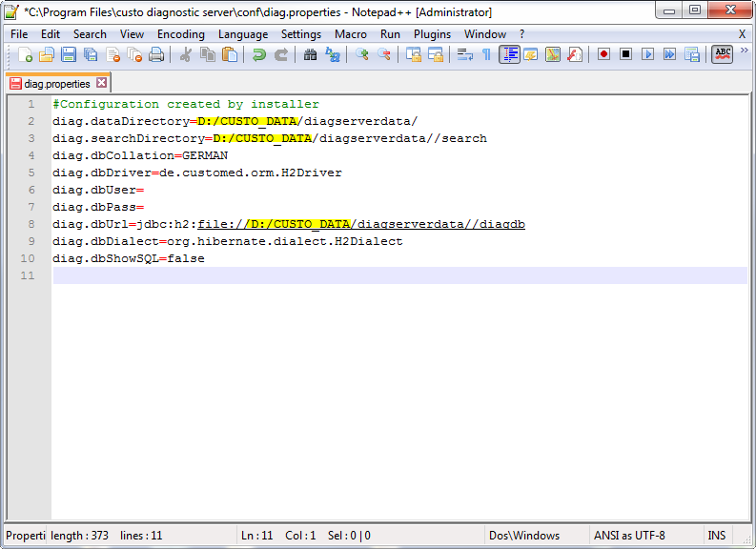Click 'diag.dbUser=' line

tap(98, 190)
